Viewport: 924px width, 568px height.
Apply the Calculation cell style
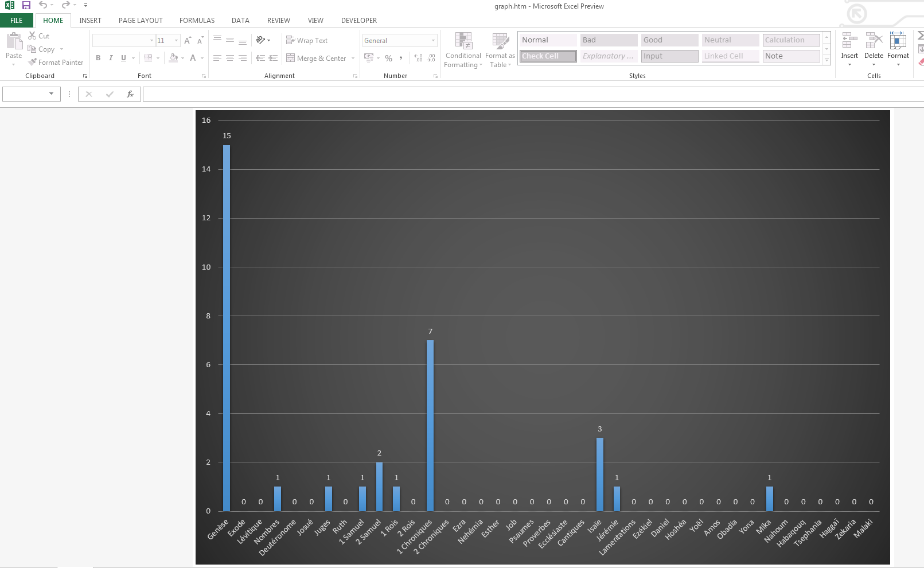(x=792, y=40)
